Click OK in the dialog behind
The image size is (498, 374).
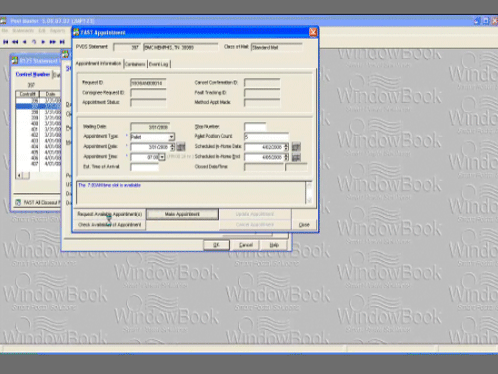click(216, 245)
